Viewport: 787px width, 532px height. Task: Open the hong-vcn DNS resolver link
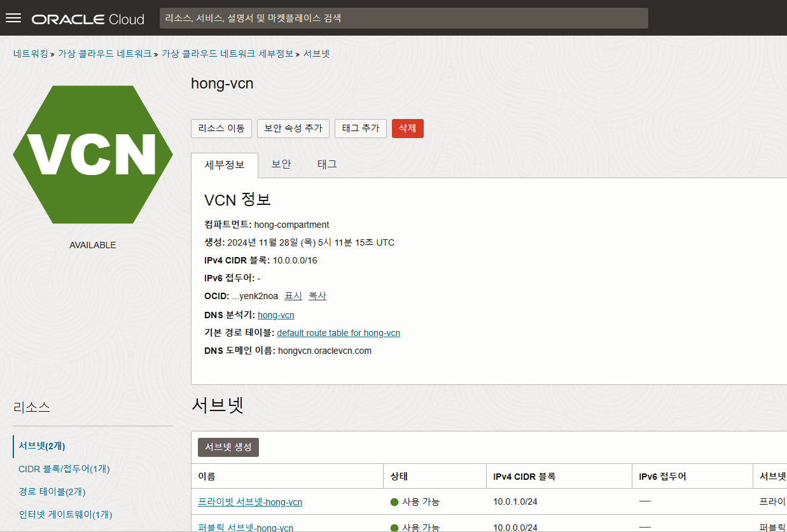(x=276, y=315)
